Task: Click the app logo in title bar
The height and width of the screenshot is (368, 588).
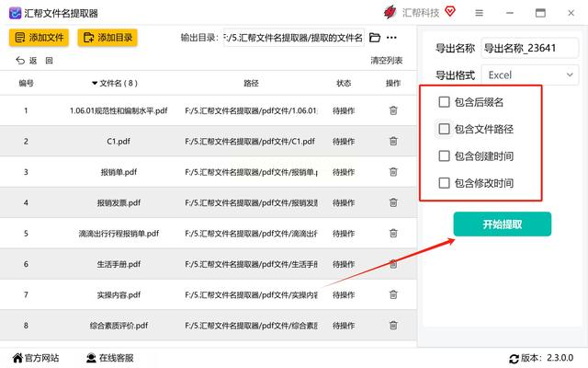Action: click(15, 13)
